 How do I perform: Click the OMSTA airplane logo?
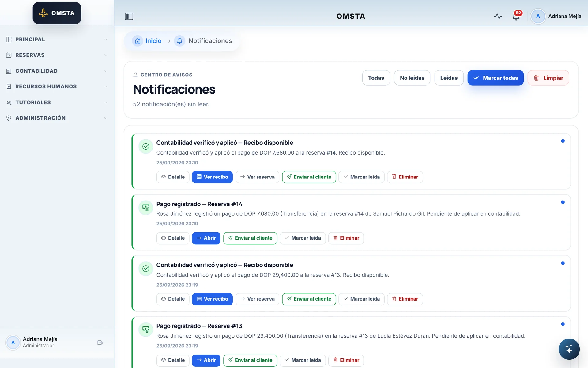point(57,13)
